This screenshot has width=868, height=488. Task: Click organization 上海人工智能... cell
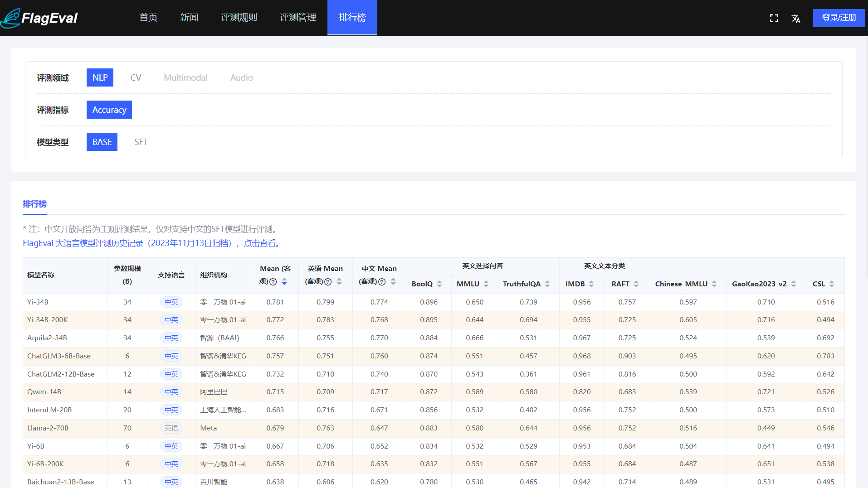point(223,410)
